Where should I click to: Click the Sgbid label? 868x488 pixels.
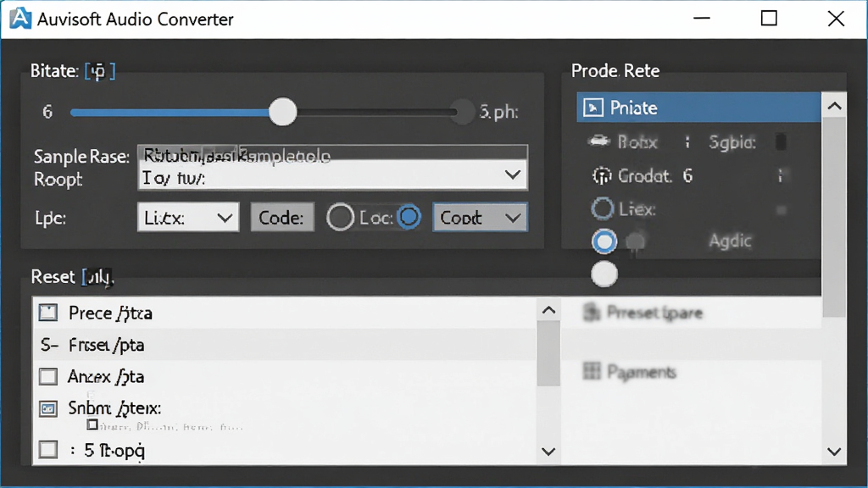(732, 142)
